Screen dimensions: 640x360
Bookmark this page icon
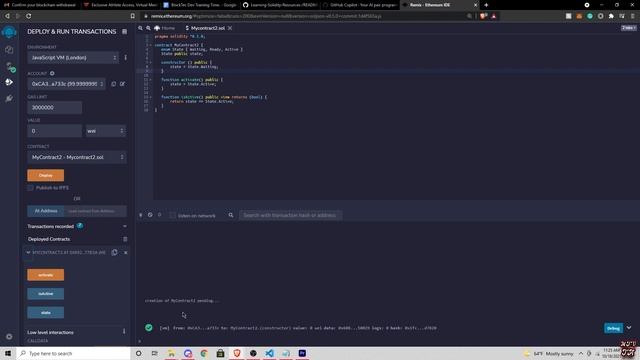[x=132, y=16]
